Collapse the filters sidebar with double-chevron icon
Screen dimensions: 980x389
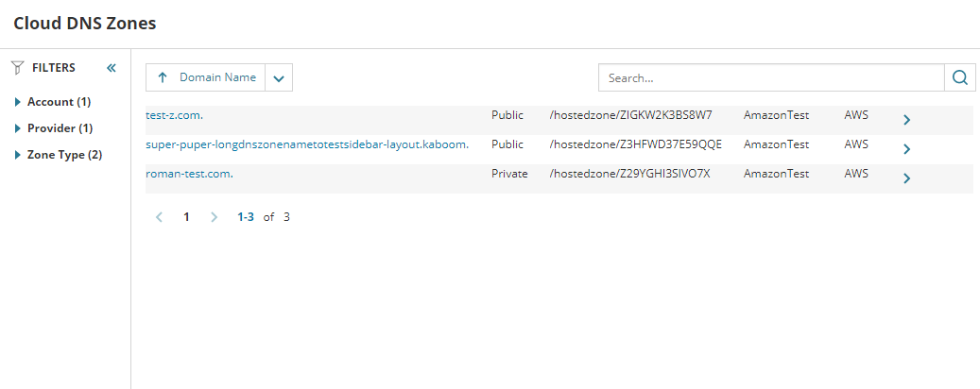(112, 68)
